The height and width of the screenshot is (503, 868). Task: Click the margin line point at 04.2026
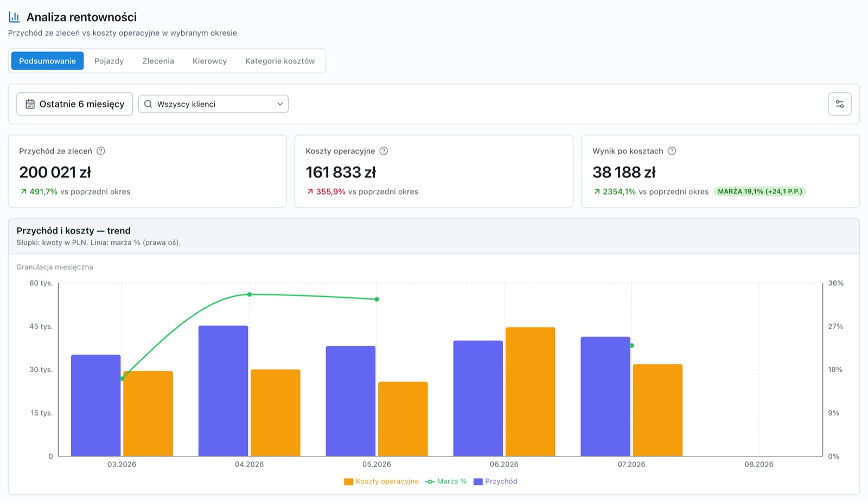point(250,295)
